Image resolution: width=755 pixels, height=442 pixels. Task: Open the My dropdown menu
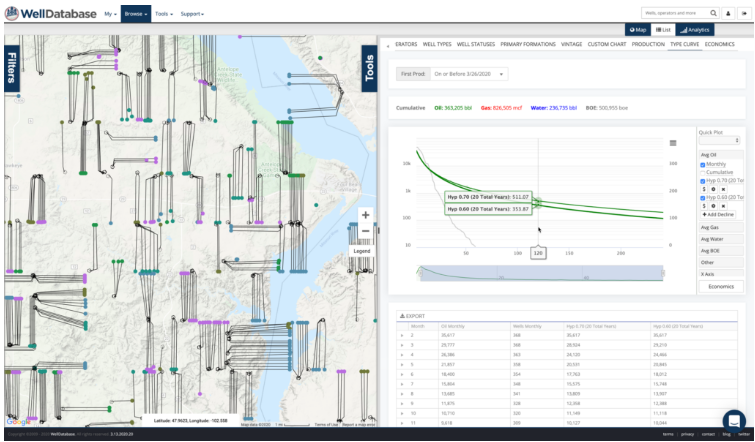tap(110, 14)
